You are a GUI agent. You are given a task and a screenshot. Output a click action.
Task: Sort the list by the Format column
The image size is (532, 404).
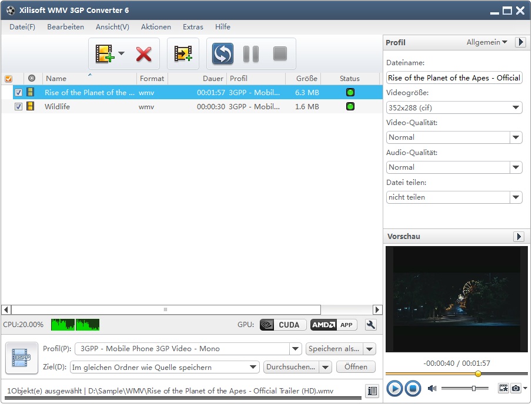[x=152, y=79]
